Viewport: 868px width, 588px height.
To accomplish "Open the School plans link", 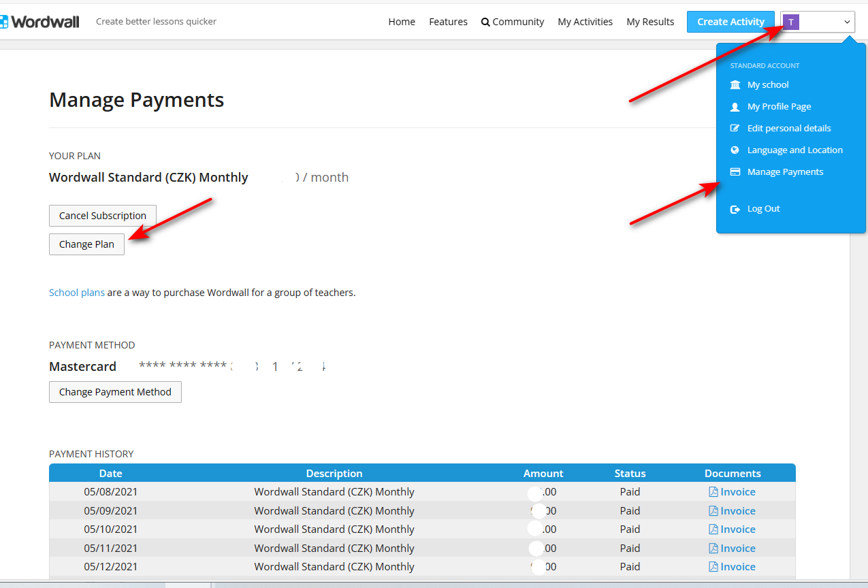I will point(77,293).
